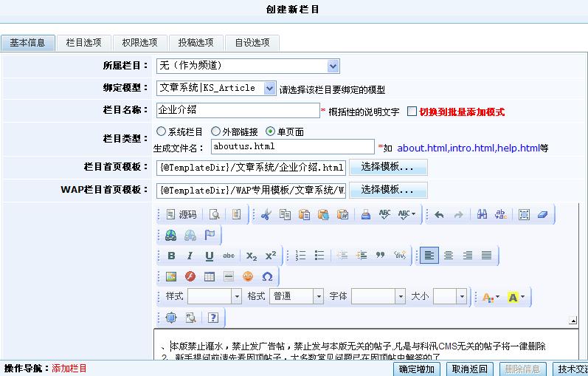Click the Bold formatting icon
This screenshot has height=376, width=588.
[x=171, y=256]
